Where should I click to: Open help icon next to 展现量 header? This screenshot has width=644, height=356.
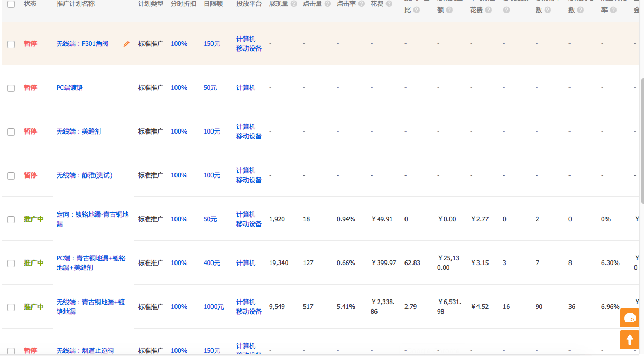click(x=294, y=4)
